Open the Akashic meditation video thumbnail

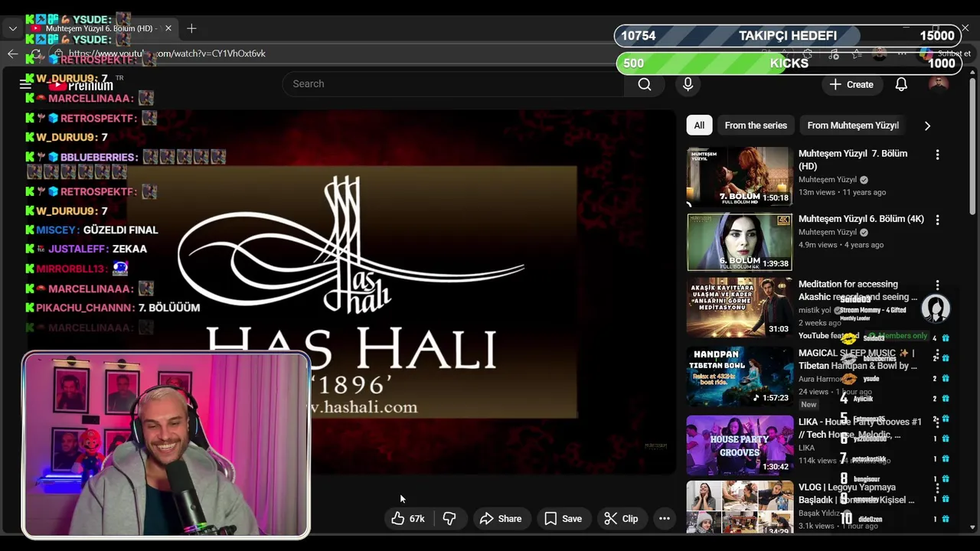pos(739,308)
